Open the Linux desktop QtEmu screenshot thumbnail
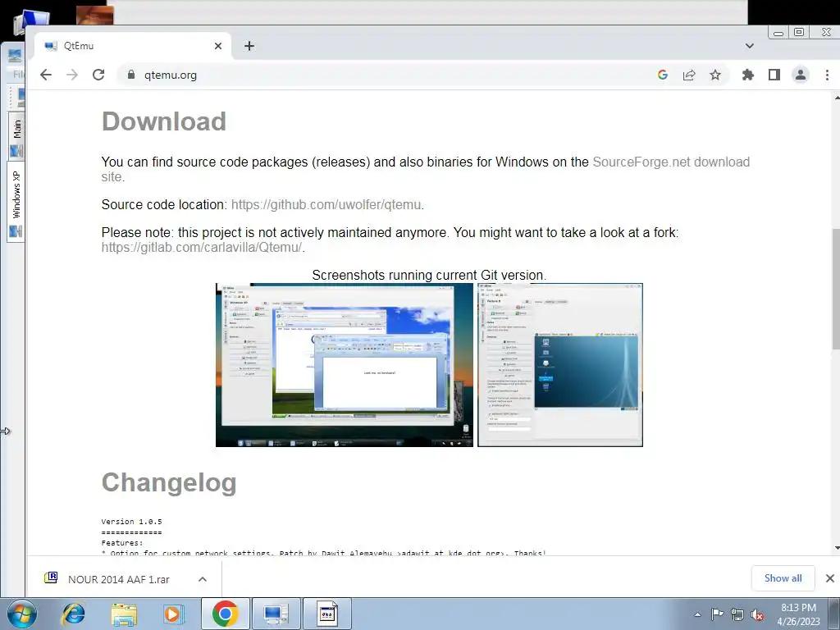 pos(559,365)
